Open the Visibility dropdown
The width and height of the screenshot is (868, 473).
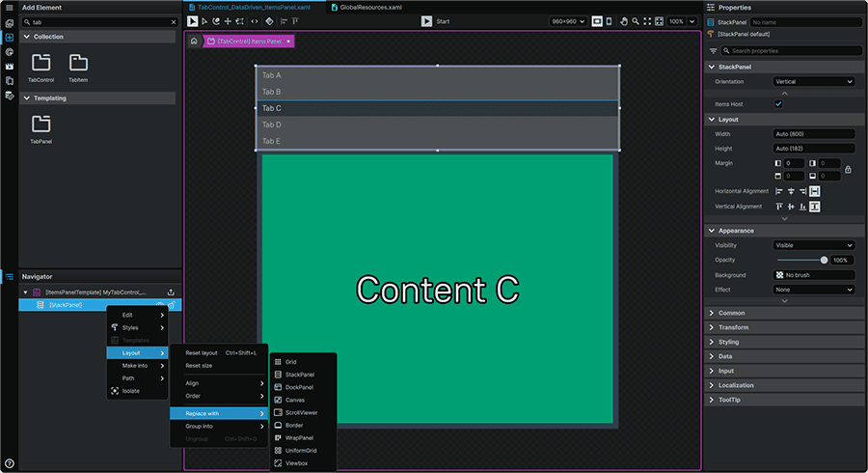pos(814,245)
